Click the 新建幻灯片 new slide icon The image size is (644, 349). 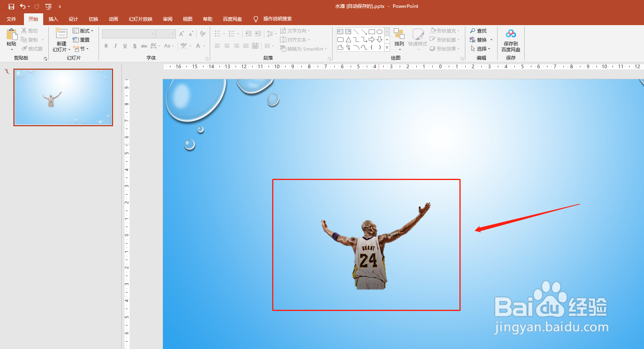pos(61,34)
